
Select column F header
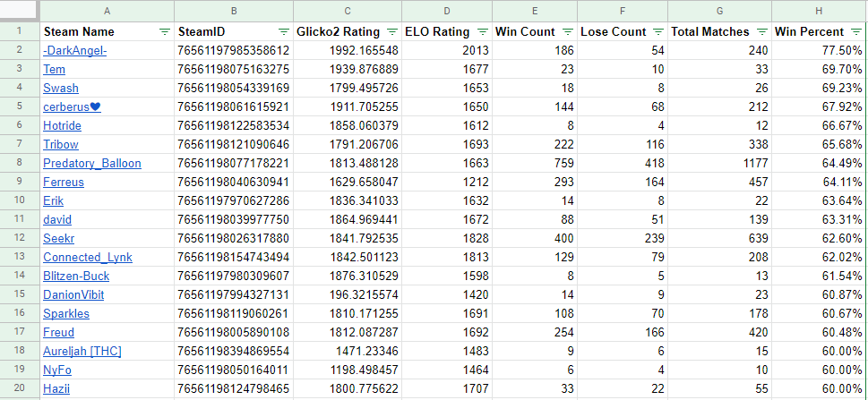point(623,11)
